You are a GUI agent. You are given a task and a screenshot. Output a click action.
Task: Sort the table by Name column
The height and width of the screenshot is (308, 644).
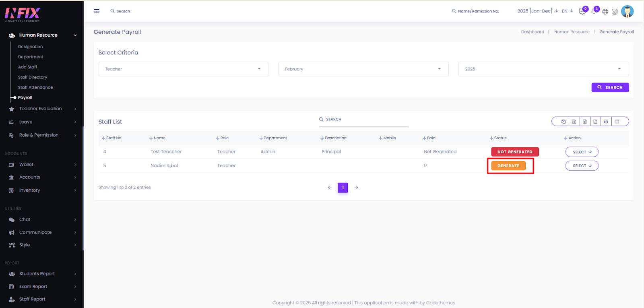tap(157, 138)
